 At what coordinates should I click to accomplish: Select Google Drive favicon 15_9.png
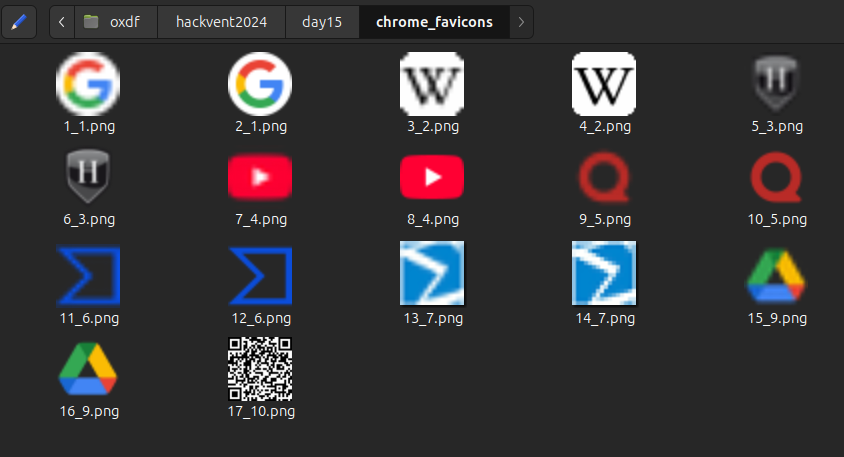(x=776, y=273)
